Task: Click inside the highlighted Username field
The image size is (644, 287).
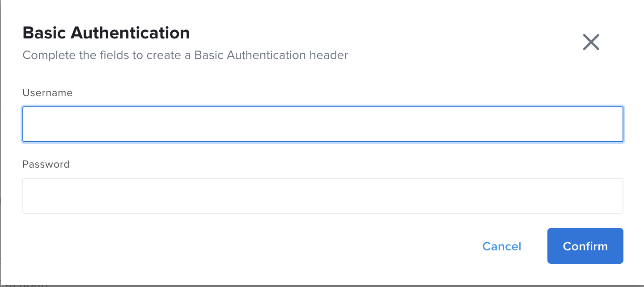Action: [x=323, y=124]
